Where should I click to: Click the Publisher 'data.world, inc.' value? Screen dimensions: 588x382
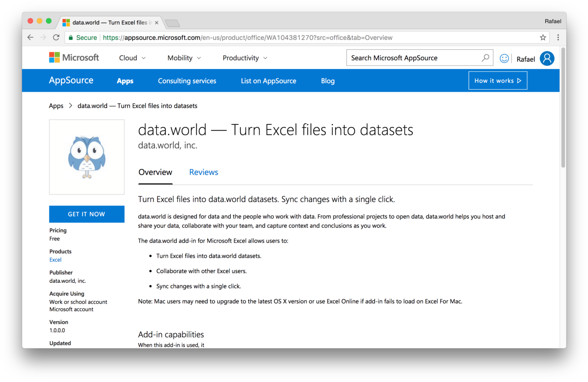[68, 281]
